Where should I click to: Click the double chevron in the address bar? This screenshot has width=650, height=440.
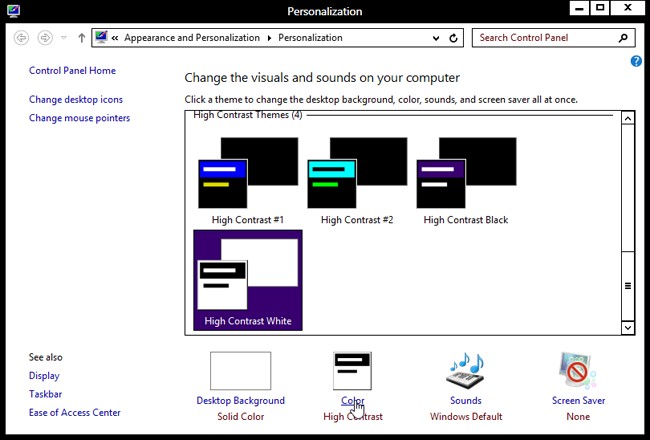click(115, 38)
